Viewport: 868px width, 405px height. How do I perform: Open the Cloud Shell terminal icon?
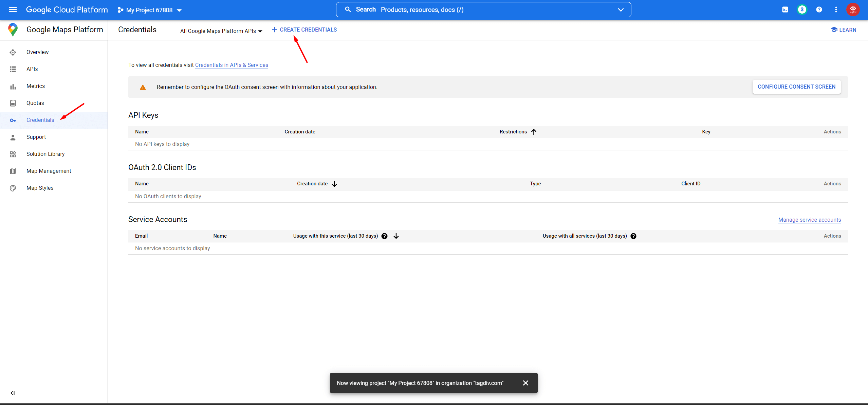coord(785,9)
